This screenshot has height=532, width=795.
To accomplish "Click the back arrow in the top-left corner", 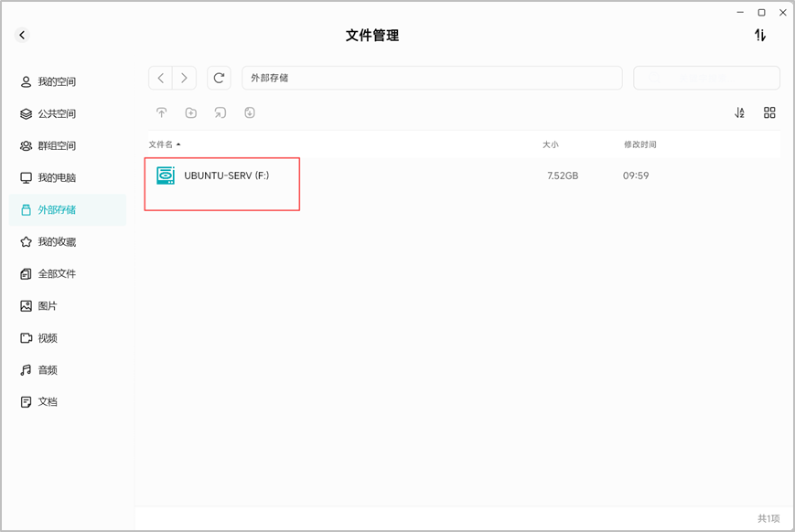I will 22,35.
